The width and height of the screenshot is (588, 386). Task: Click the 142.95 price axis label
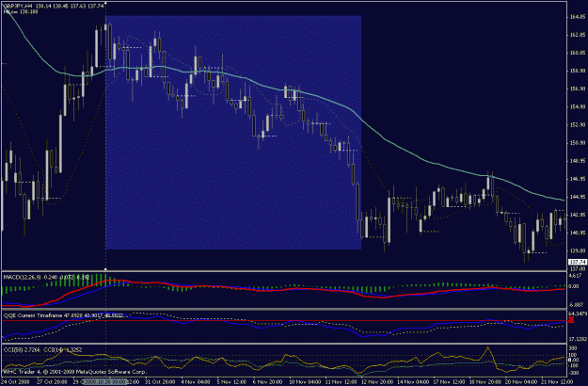click(x=577, y=216)
